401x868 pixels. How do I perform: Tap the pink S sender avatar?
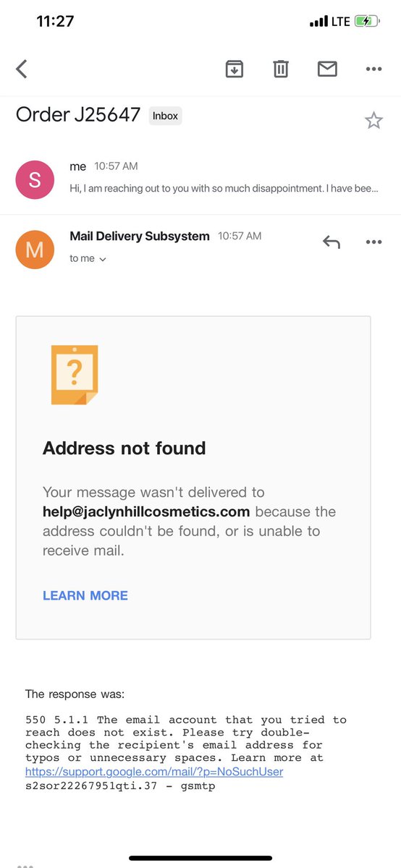[x=35, y=179]
